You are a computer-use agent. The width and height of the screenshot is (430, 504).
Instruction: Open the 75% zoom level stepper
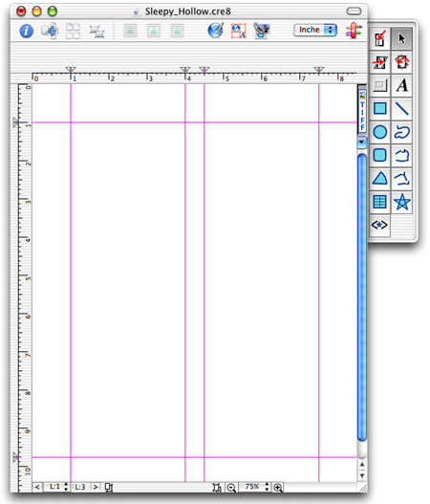click(x=267, y=487)
